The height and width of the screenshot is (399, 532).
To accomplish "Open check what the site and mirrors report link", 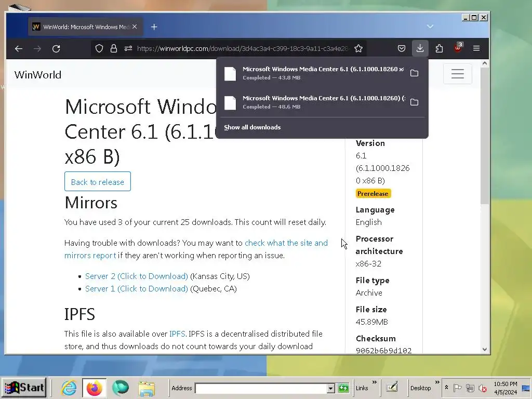I will click(x=286, y=243).
